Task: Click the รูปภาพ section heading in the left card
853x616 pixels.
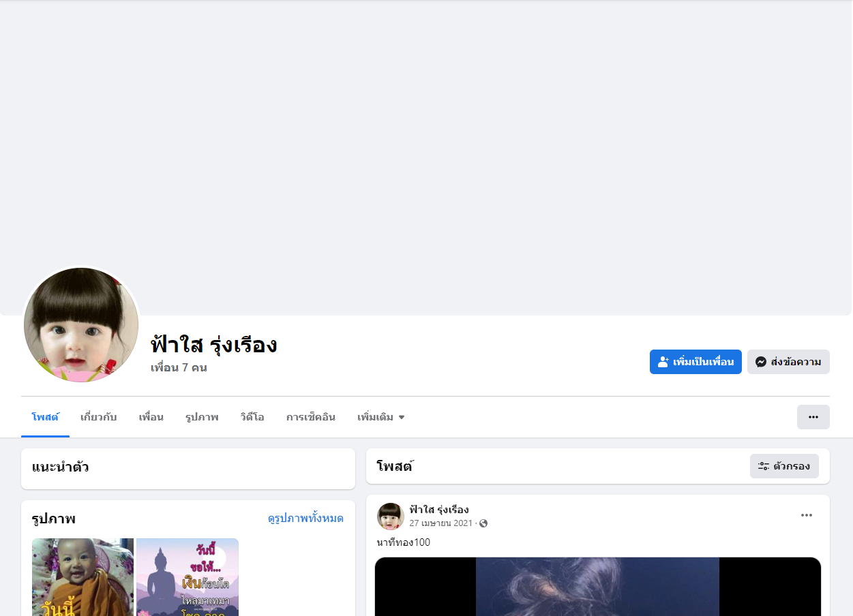Action: (54, 519)
